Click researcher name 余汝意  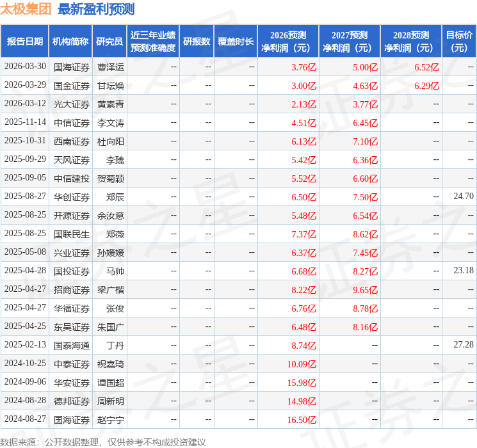[111, 216]
